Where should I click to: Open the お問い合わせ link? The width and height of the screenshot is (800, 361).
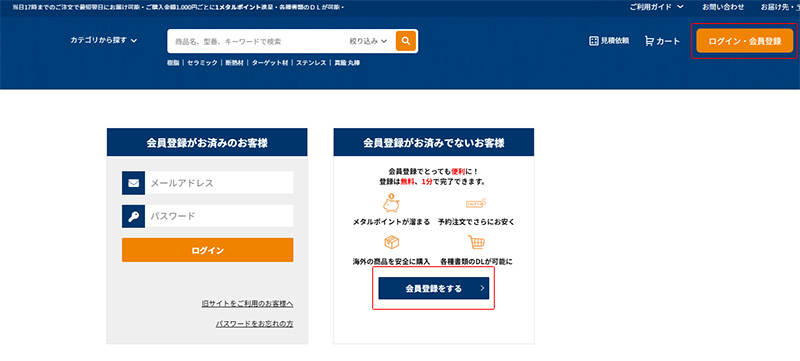[723, 7]
